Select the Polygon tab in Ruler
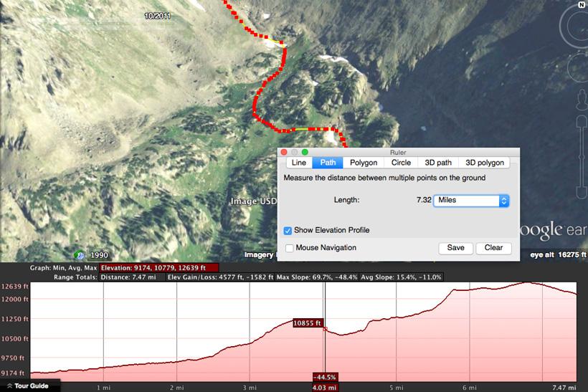588x392 pixels. click(364, 163)
